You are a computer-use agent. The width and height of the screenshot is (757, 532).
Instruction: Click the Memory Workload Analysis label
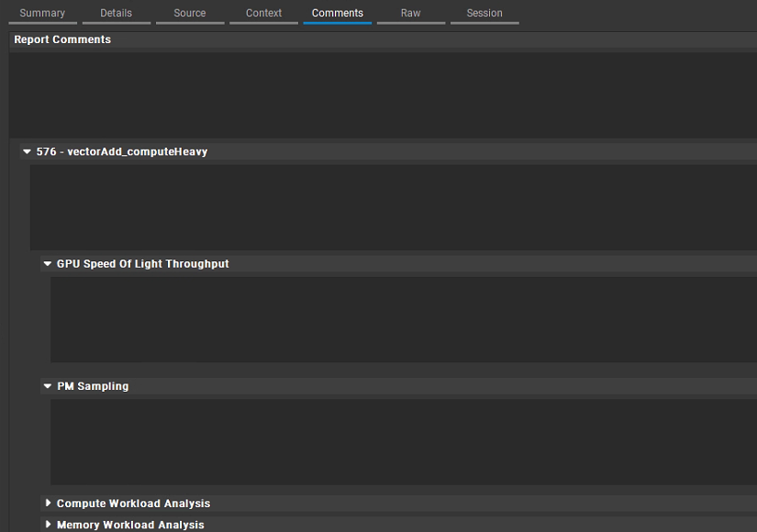tap(130, 525)
